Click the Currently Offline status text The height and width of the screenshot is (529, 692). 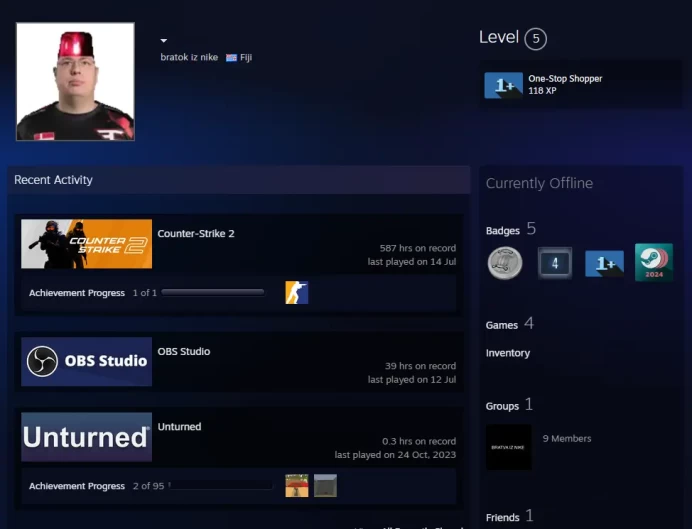(x=539, y=183)
